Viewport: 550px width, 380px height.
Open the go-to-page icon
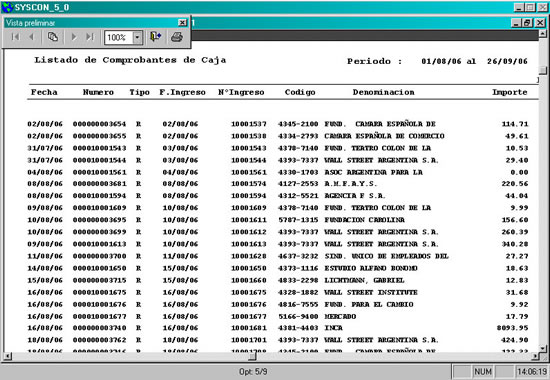(53, 37)
